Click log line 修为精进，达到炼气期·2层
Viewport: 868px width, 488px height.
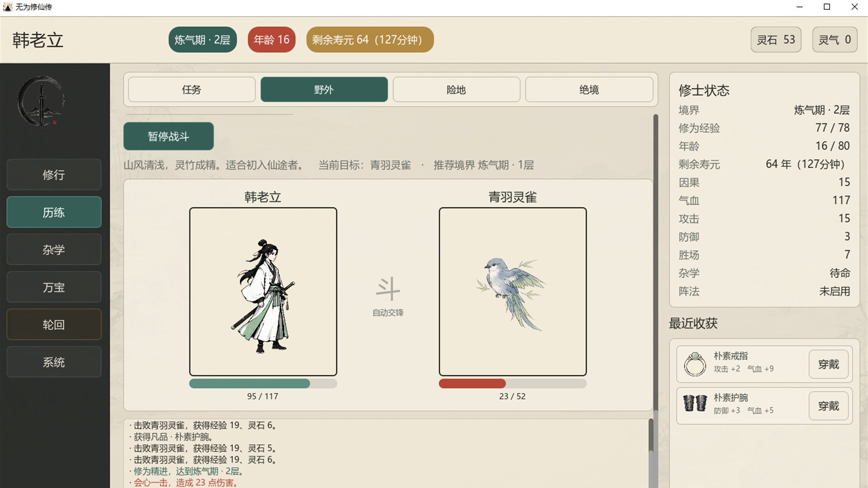click(x=187, y=471)
